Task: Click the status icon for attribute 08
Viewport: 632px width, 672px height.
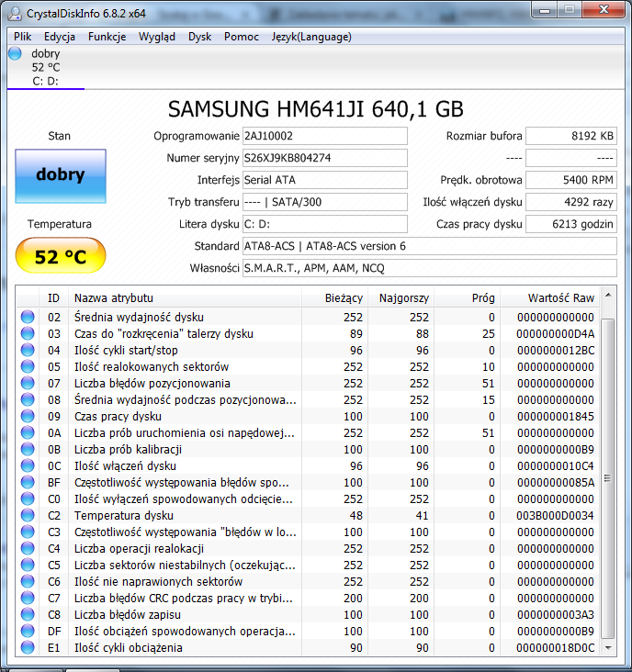Action: 28,399
